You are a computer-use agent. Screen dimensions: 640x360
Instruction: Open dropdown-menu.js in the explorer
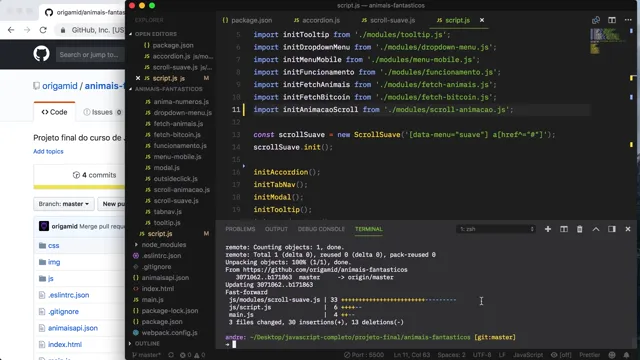[x=182, y=112]
